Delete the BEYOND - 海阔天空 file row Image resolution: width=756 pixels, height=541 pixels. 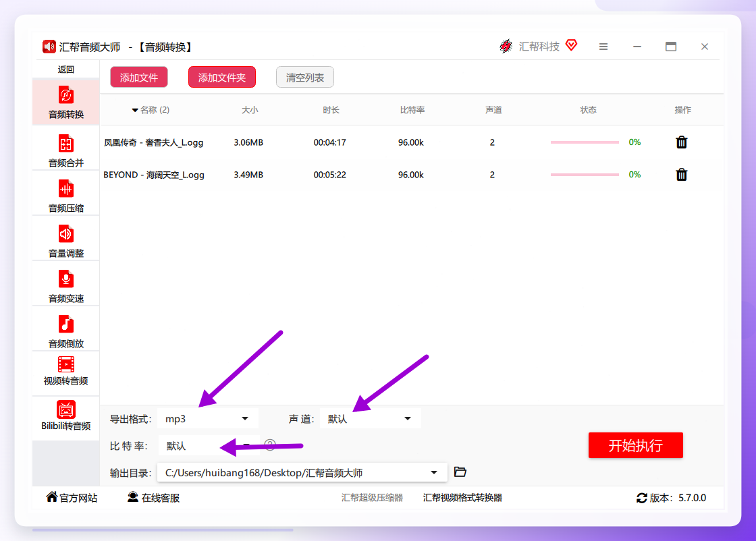[681, 175]
